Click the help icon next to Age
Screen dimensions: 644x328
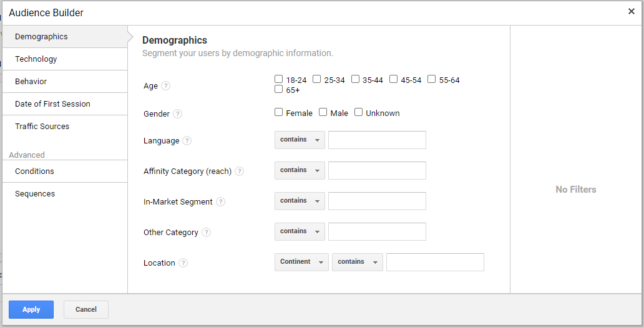point(165,86)
